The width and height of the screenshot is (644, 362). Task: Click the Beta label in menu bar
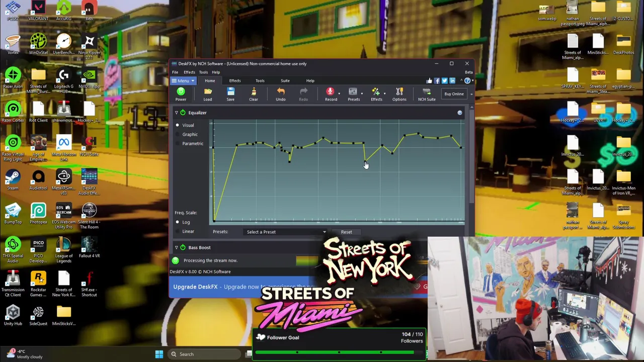point(468,72)
